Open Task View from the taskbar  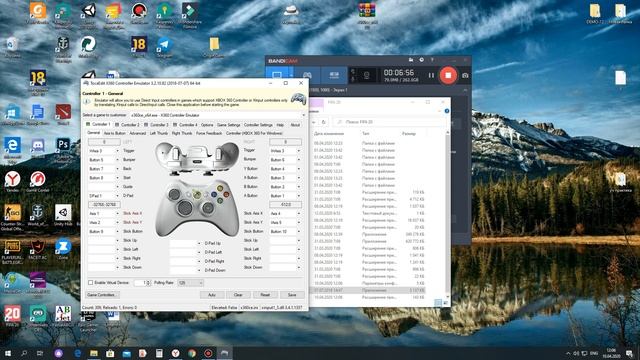40,353
